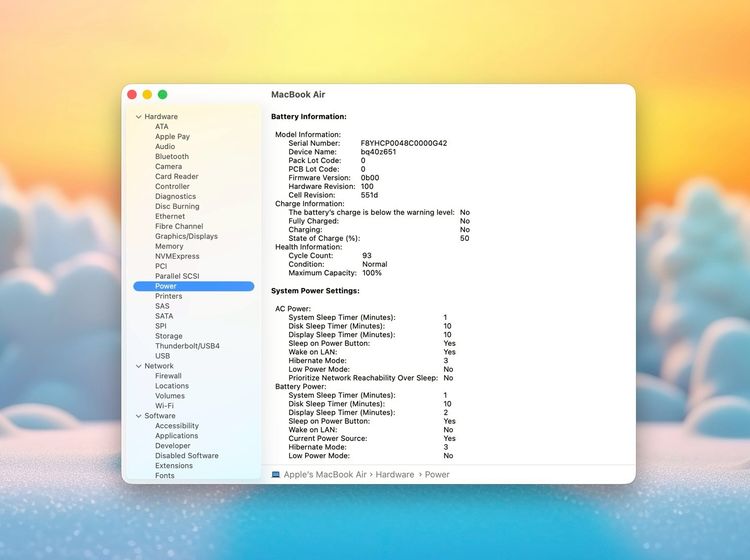Select Parallel SCSI entry
750x560 pixels.
pos(177,276)
